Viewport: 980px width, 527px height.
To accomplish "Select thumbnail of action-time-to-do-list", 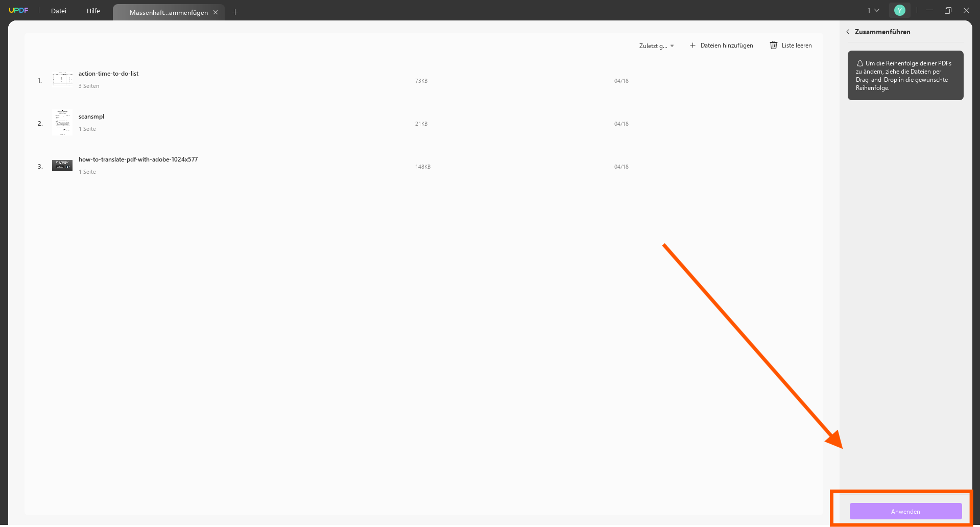I will click(x=62, y=80).
